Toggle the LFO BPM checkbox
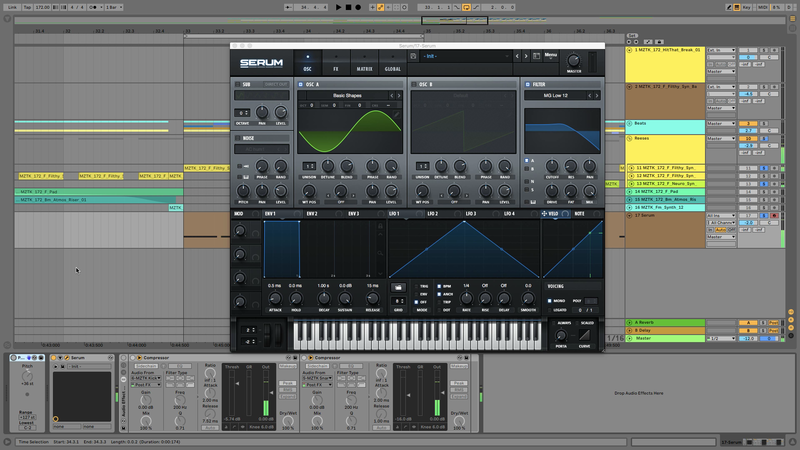800x450 pixels. pos(439,286)
